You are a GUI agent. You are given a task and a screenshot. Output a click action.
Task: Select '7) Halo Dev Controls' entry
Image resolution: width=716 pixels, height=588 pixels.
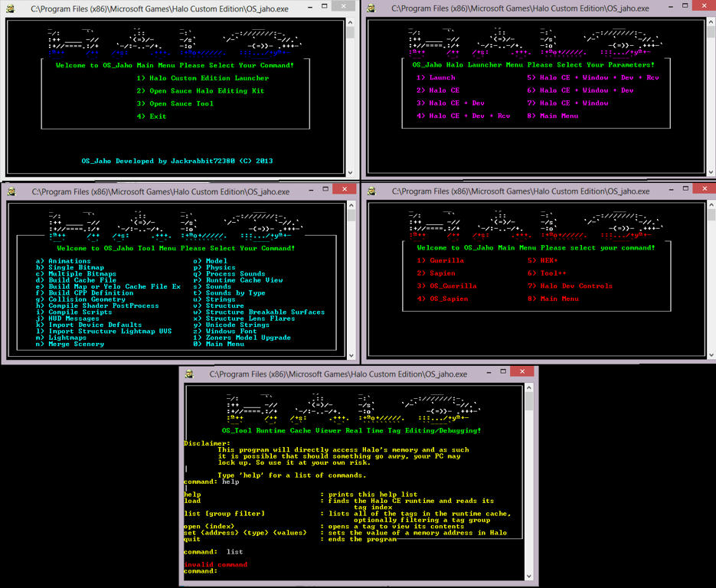point(570,286)
